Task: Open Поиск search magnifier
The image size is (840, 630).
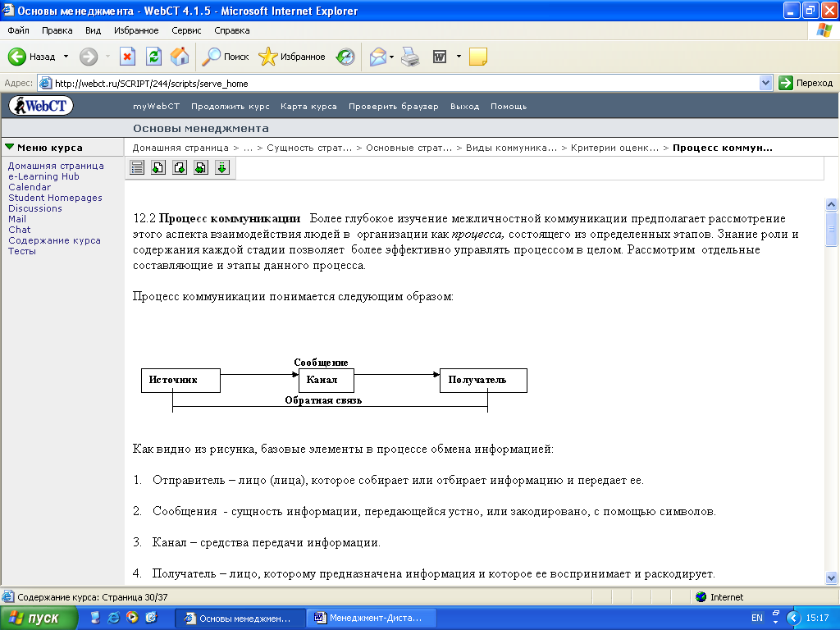Action: (225, 57)
